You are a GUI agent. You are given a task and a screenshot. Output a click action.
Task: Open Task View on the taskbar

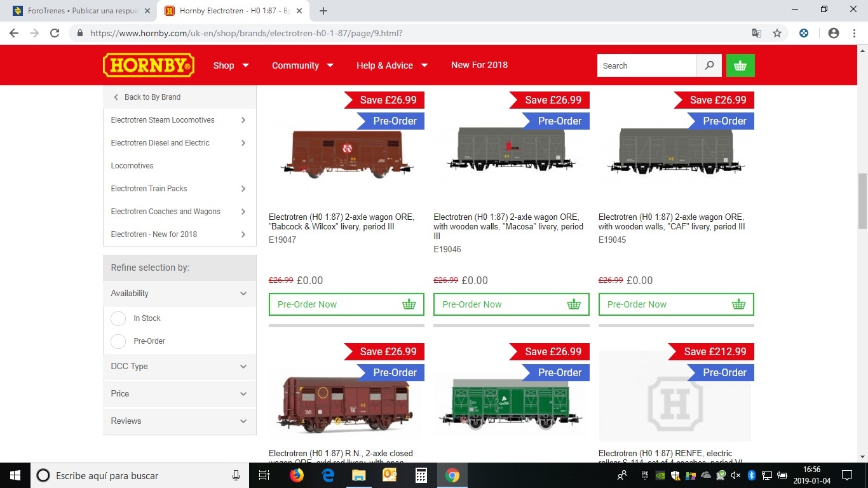point(265,475)
